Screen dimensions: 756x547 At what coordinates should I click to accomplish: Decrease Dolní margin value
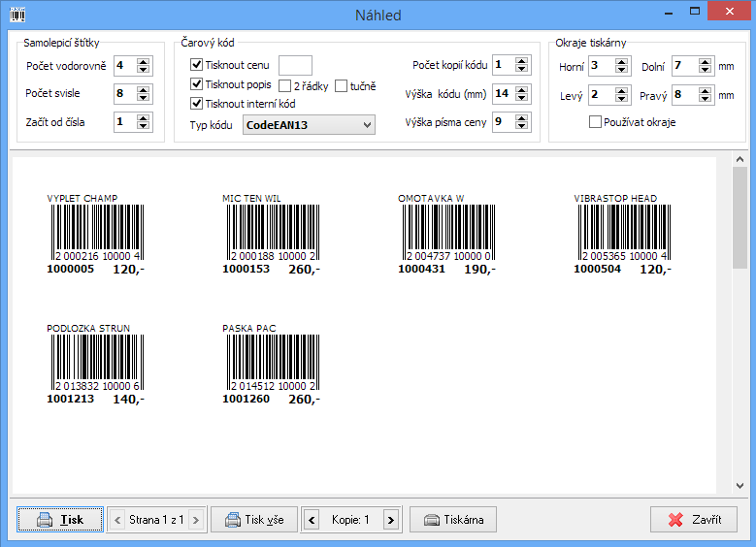(x=705, y=70)
